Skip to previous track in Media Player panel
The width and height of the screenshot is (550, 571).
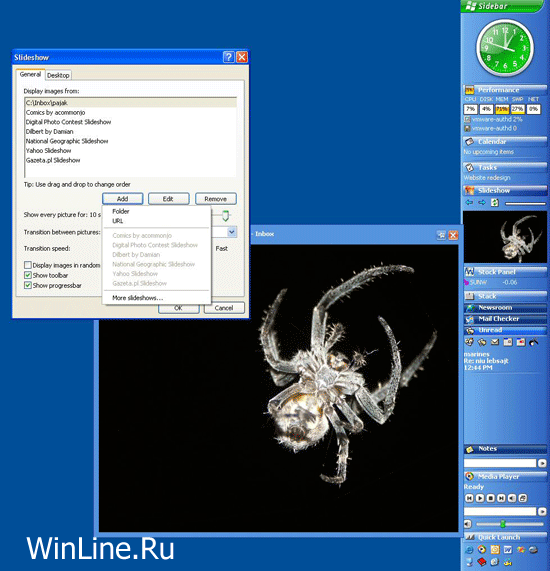point(469,498)
